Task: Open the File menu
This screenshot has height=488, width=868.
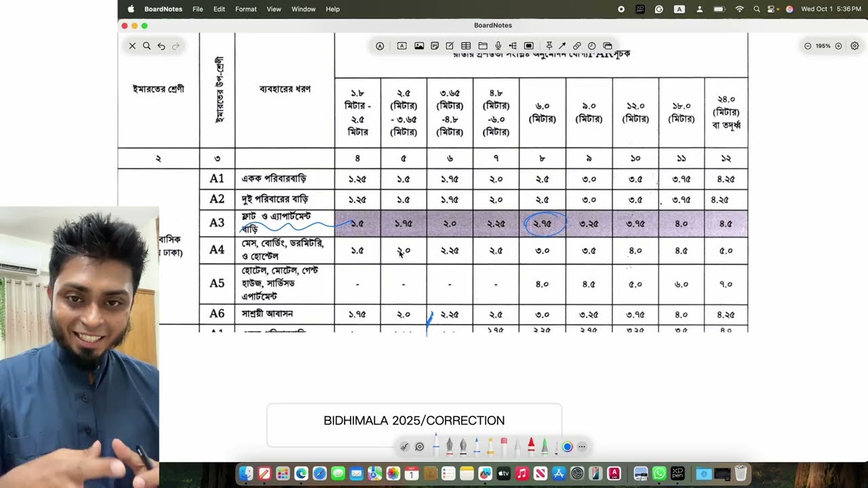Action: point(197,9)
